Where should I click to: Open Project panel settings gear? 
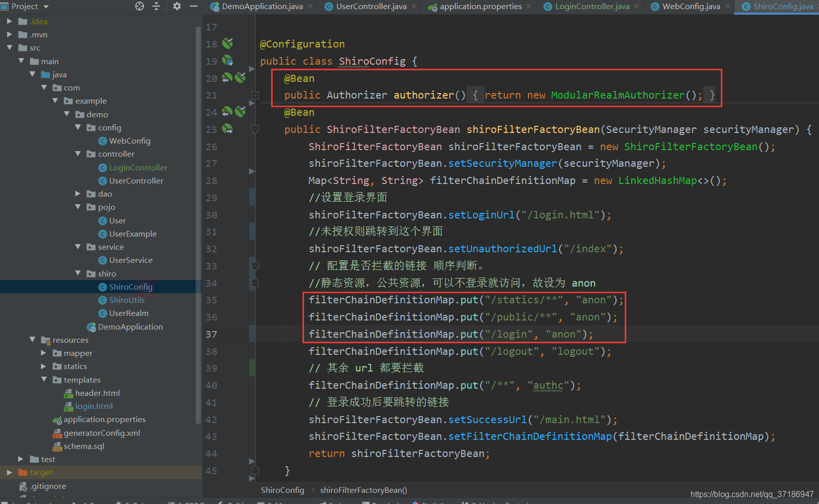pos(177,6)
